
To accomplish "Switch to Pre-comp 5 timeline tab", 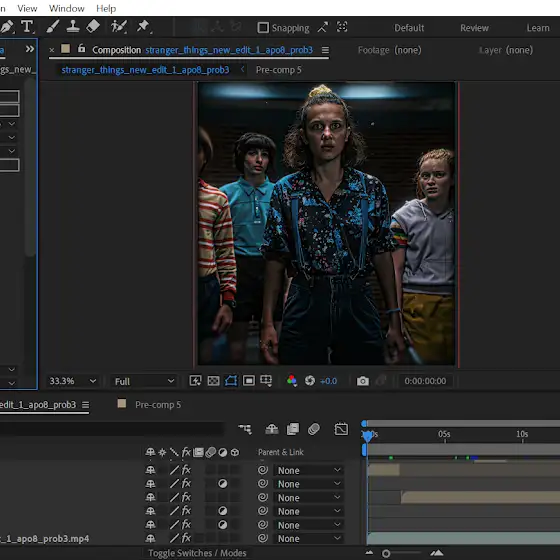I will click(x=158, y=405).
